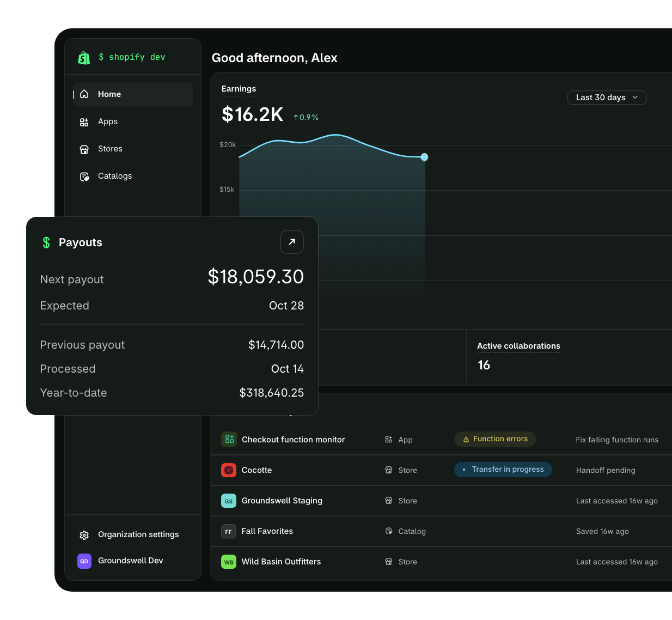
Task: Open Payouts with the arrow button
Action: click(292, 242)
